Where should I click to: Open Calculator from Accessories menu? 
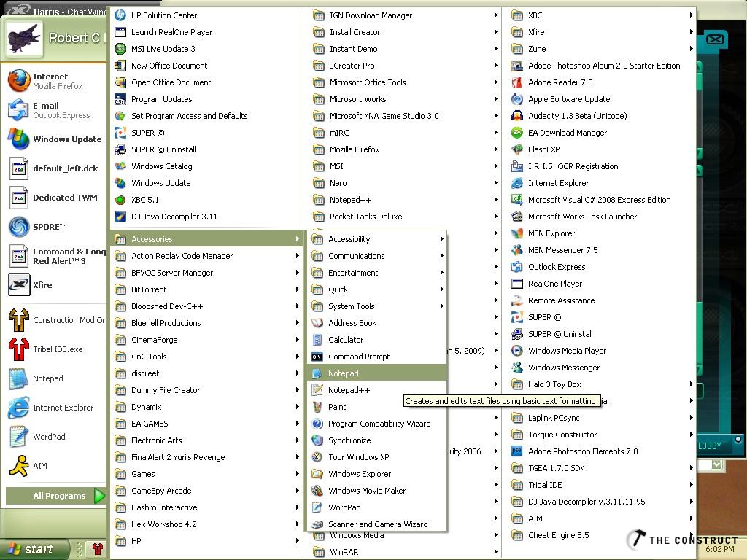[x=377, y=340]
